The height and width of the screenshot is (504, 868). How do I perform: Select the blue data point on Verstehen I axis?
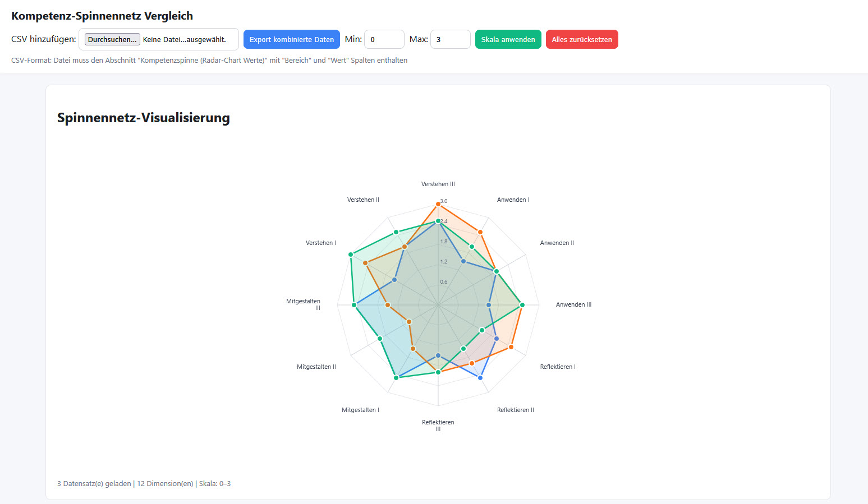click(394, 280)
